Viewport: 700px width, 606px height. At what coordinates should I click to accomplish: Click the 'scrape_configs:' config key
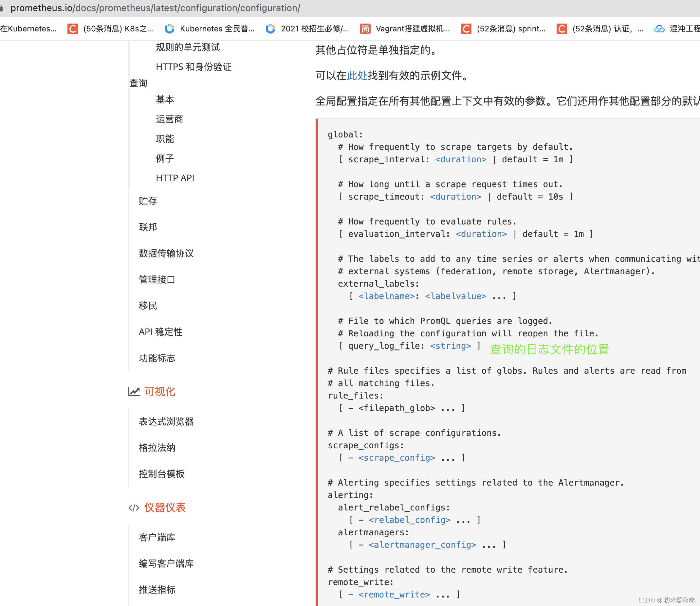coord(366,445)
